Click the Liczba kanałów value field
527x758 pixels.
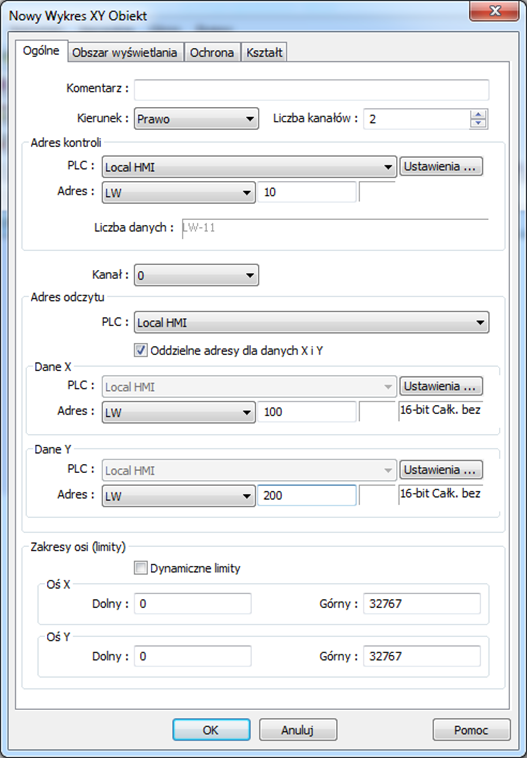point(416,119)
